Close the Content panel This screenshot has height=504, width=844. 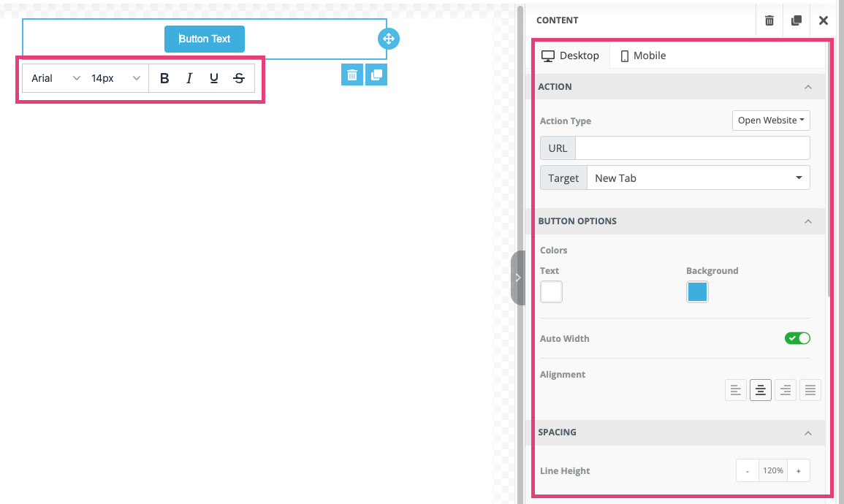823,20
